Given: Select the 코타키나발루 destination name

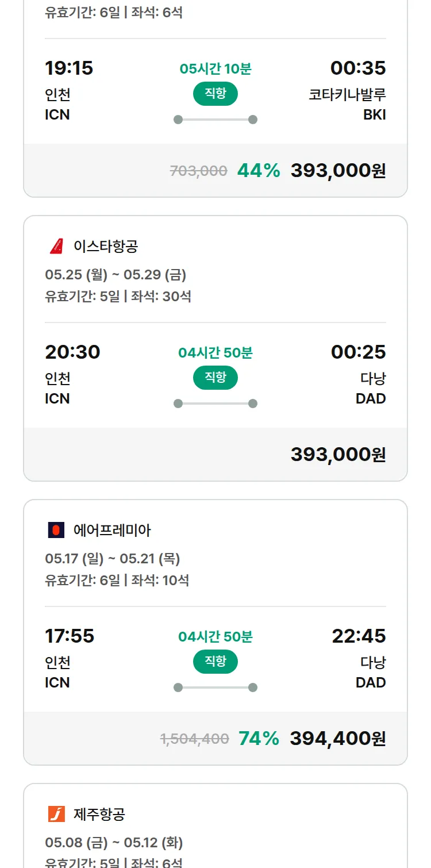Looking at the screenshot, I should click(347, 94).
